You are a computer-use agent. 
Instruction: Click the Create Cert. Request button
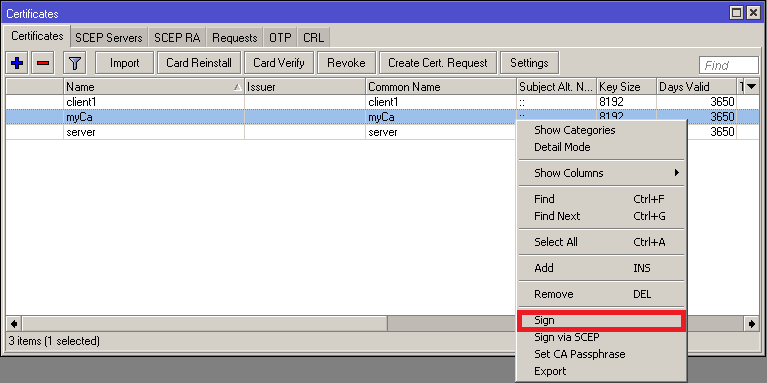tap(438, 63)
